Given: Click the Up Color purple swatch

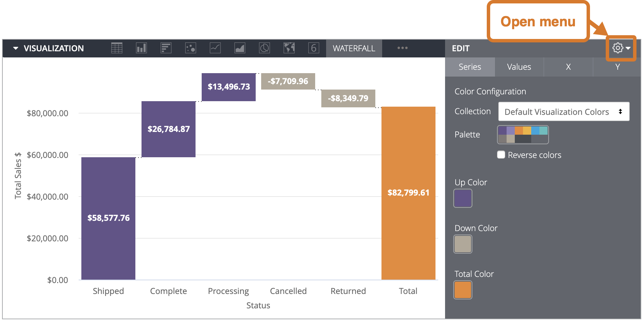Looking at the screenshot, I should [462, 198].
